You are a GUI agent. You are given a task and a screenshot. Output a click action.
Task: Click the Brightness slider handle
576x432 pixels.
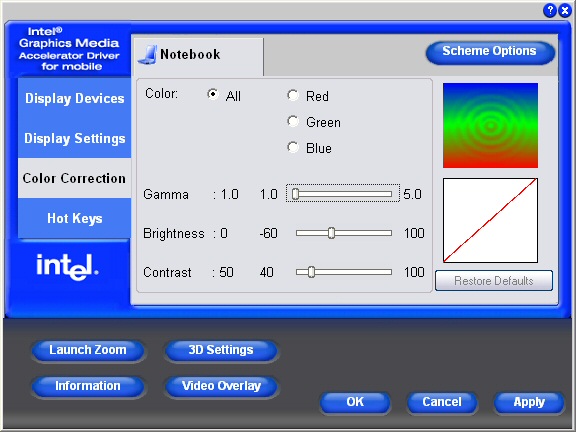pos(331,233)
